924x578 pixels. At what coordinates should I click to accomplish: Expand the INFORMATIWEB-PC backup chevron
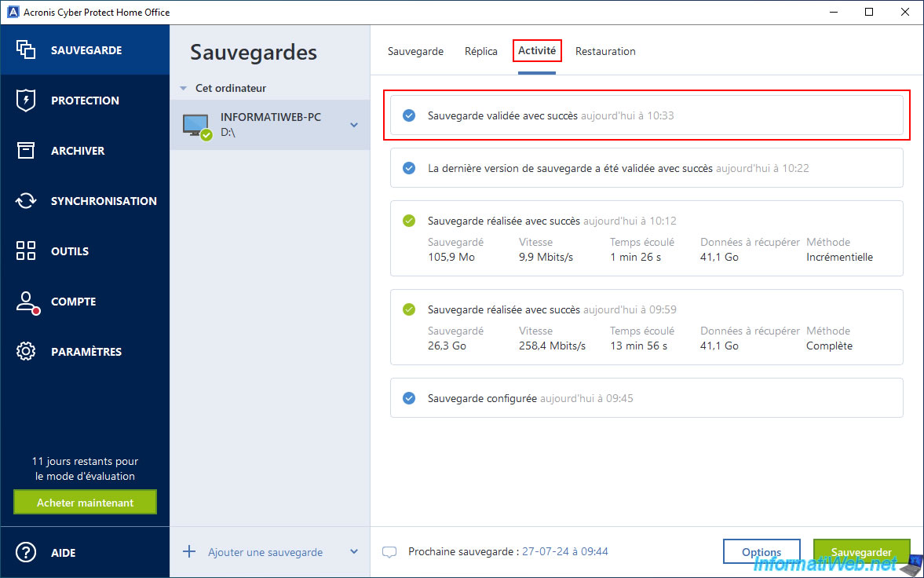[x=354, y=125]
